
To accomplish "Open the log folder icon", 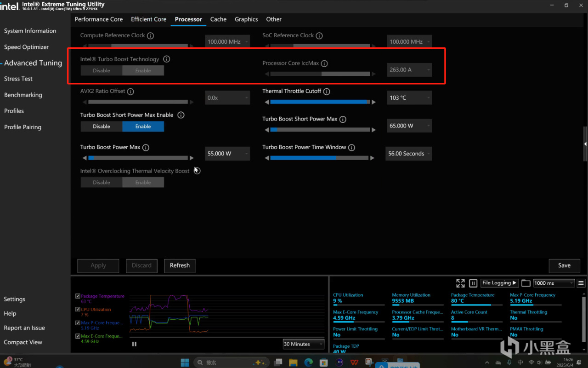I will (526, 283).
